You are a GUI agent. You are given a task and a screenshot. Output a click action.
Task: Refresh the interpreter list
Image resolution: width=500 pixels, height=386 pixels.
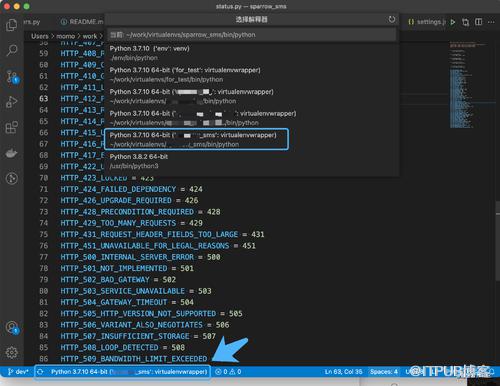click(x=392, y=19)
